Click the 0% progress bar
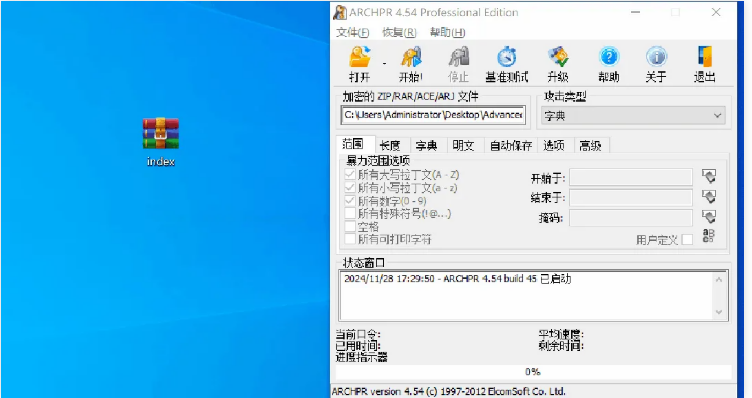This screenshot has width=752, height=398. click(533, 372)
